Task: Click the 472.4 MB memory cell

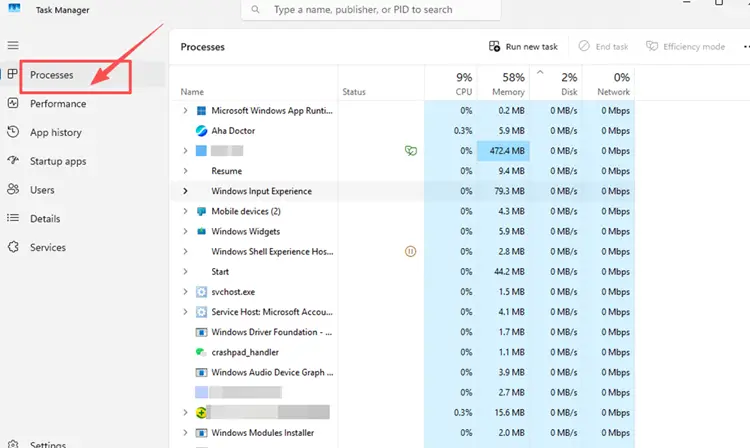Action: tap(503, 151)
